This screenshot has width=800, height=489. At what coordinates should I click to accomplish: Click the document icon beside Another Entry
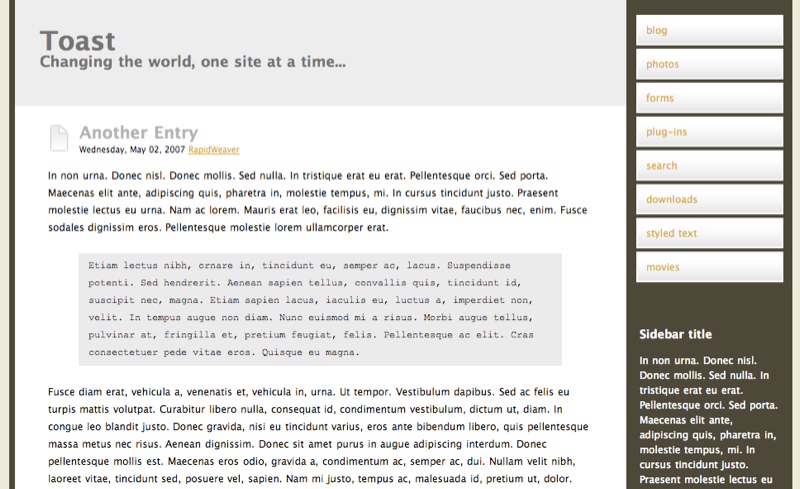59,138
